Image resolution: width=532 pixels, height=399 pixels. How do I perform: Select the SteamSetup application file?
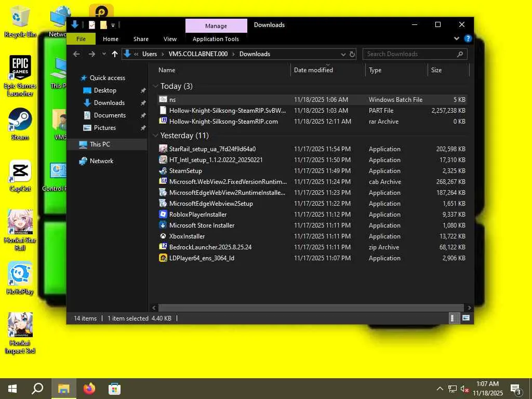point(312,170)
